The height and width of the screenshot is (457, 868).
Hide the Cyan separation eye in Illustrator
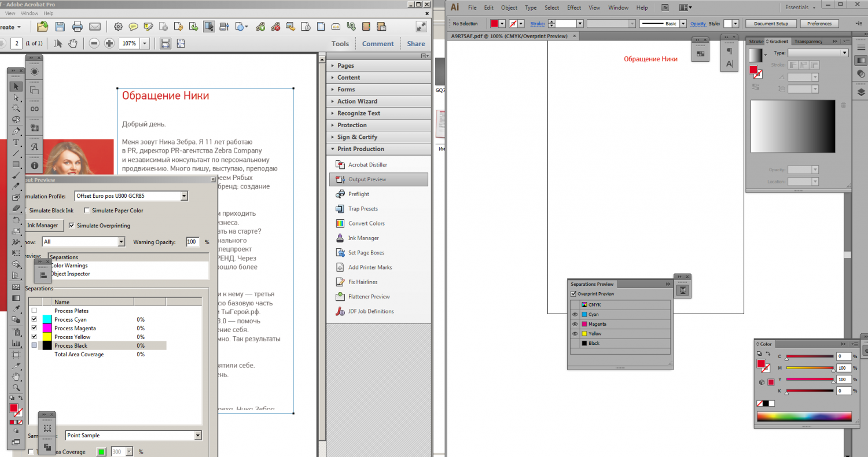[575, 315]
